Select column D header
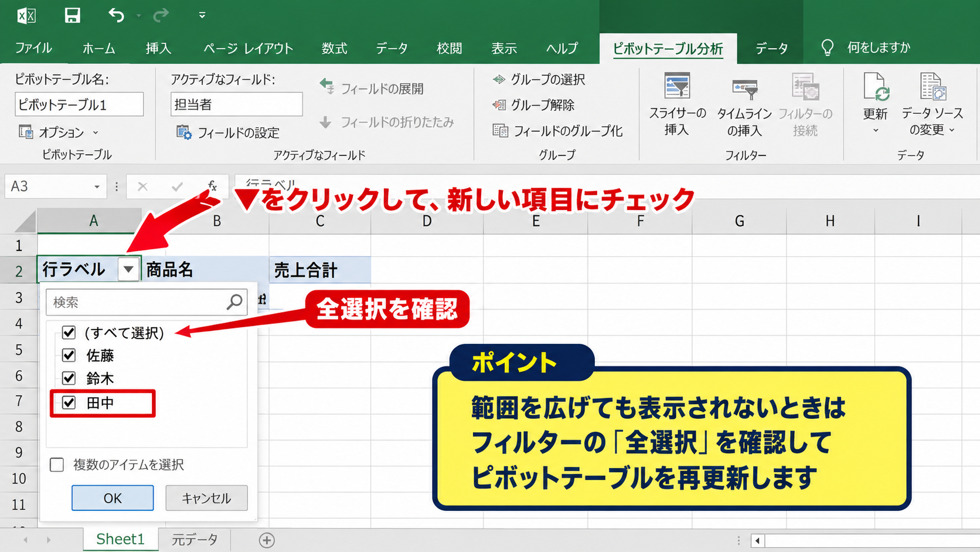 pyautogui.click(x=427, y=221)
